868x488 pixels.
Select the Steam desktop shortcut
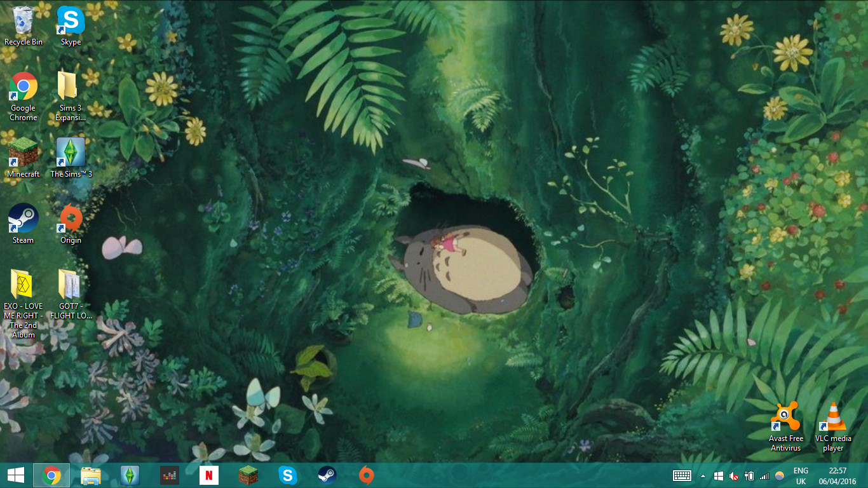click(x=24, y=224)
